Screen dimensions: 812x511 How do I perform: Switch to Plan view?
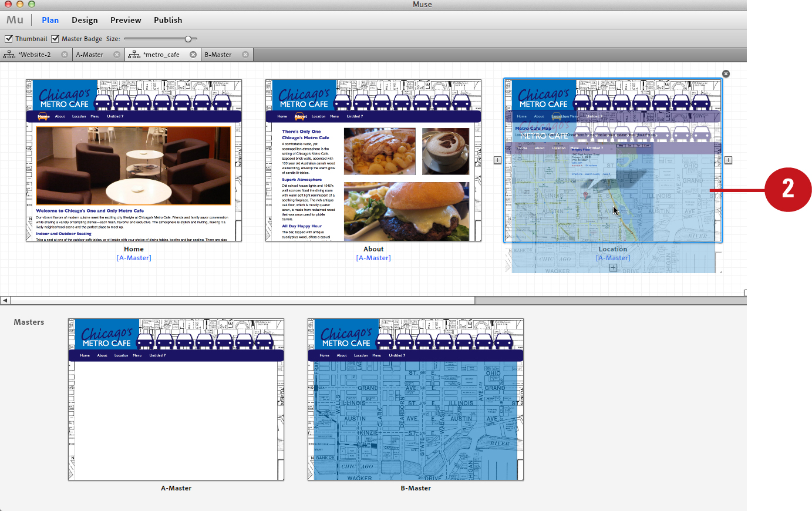[50, 20]
